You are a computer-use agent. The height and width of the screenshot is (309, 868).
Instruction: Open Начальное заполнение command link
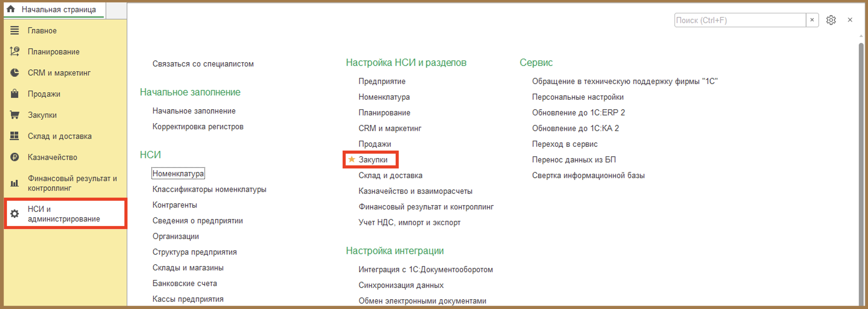pyautogui.click(x=194, y=111)
